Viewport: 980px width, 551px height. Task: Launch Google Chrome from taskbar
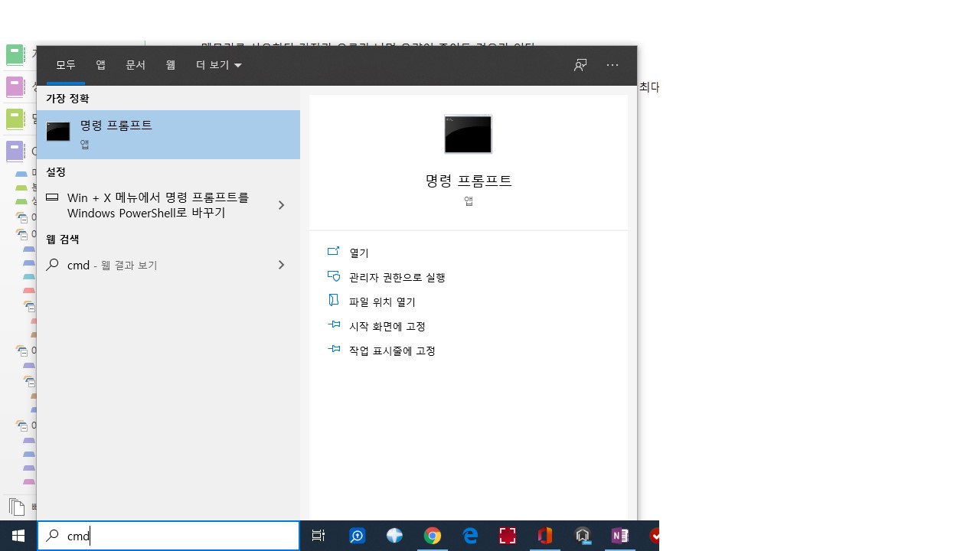coord(432,536)
